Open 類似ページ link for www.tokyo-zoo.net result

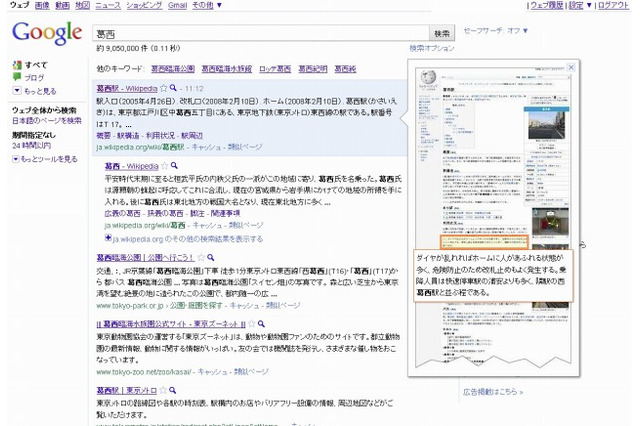[x=251, y=372]
